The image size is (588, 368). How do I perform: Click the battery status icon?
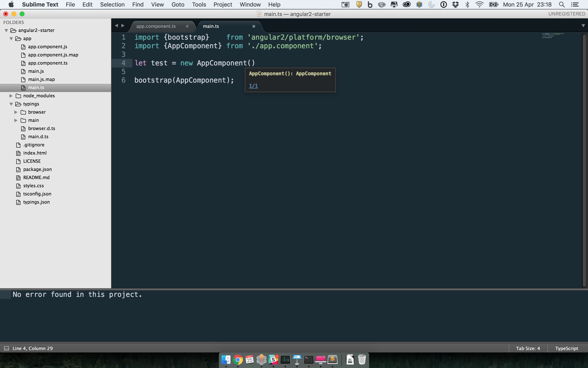click(493, 5)
